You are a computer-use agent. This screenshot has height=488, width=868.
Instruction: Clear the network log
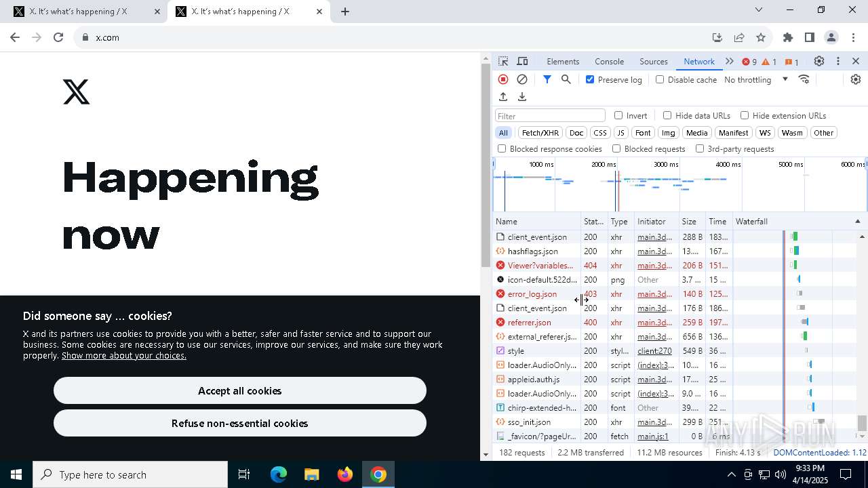pyautogui.click(x=522, y=79)
